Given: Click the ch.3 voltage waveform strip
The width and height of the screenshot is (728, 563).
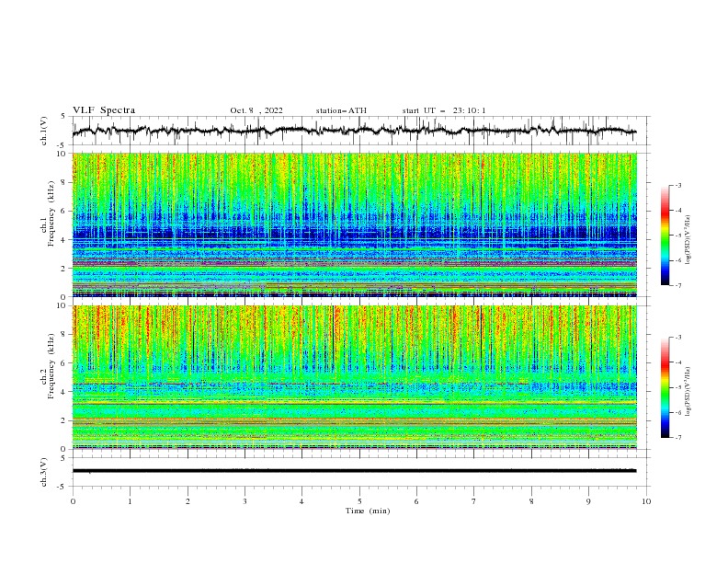Looking at the screenshot, I should coord(354,471).
